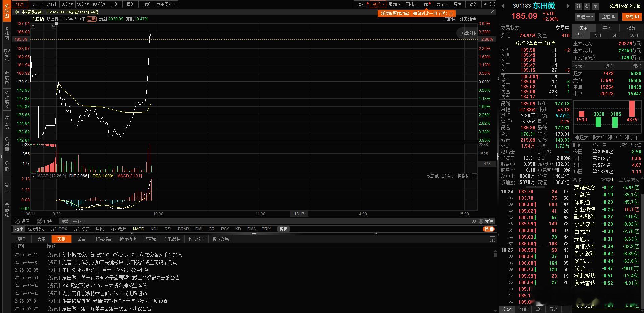
Task: Click the news list scrollbar
Action: click(495, 254)
